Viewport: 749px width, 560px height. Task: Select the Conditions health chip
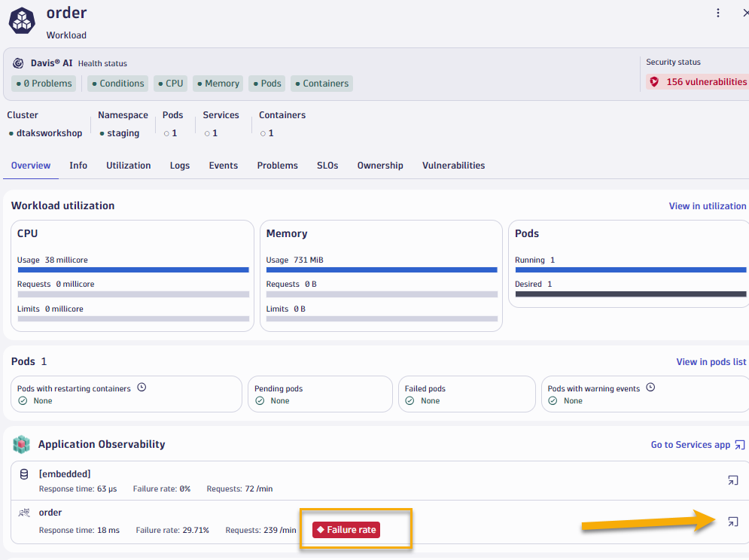[x=117, y=84]
